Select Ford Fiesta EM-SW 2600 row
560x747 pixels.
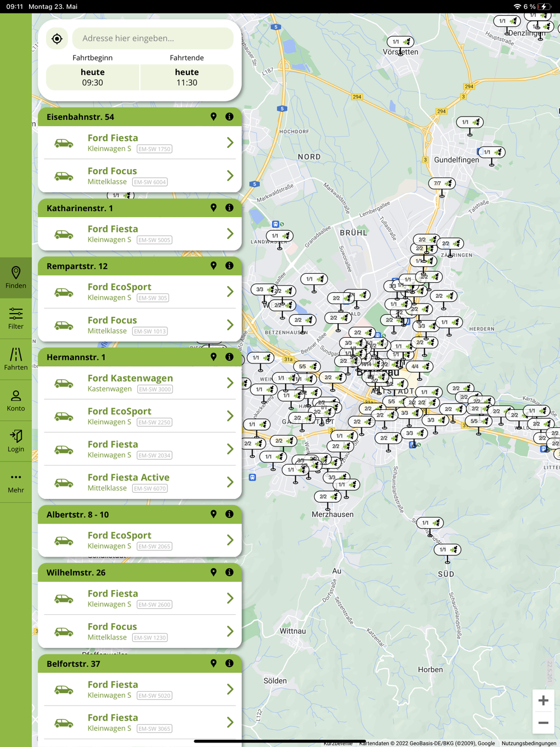pos(139,599)
